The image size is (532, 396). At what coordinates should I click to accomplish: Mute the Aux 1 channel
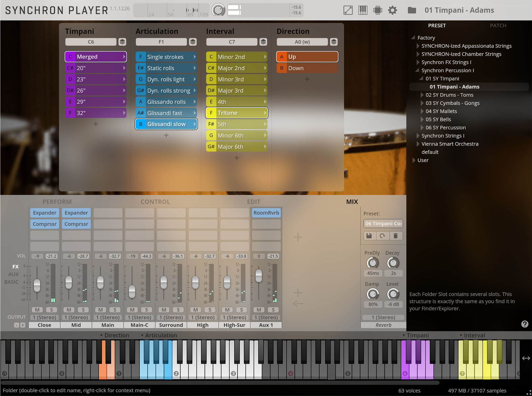coord(259,310)
